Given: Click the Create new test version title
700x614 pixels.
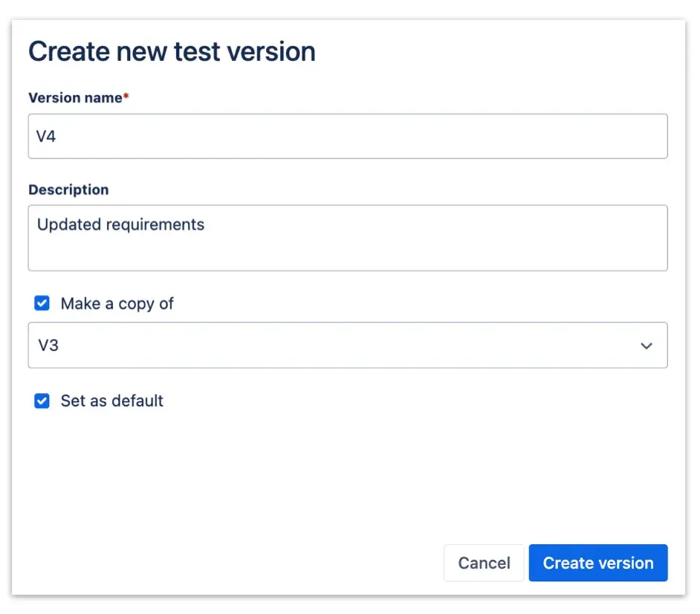Looking at the screenshot, I should (x=172, y=51).
